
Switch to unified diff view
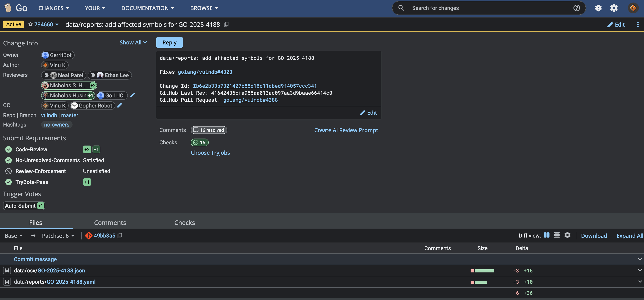pos(557,235)
